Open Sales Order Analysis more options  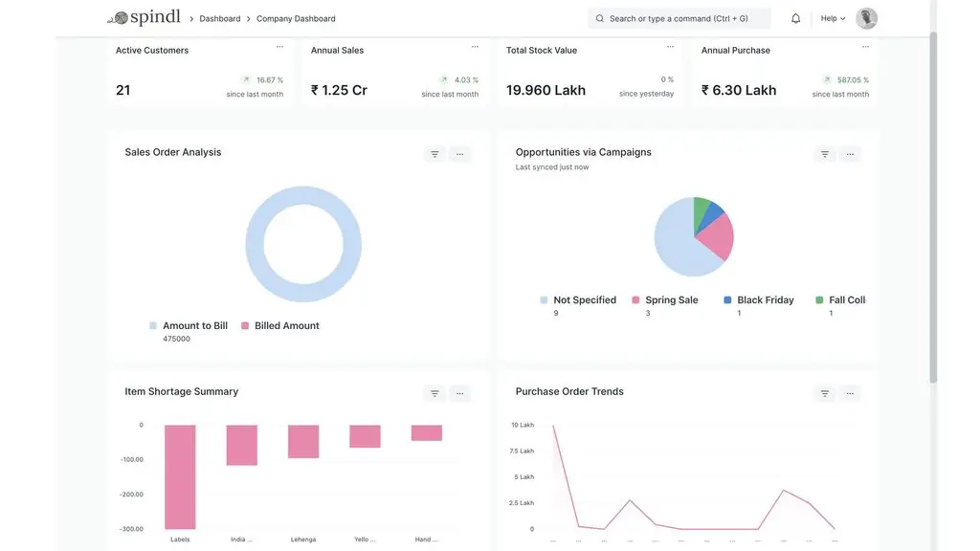coord(460,154)
